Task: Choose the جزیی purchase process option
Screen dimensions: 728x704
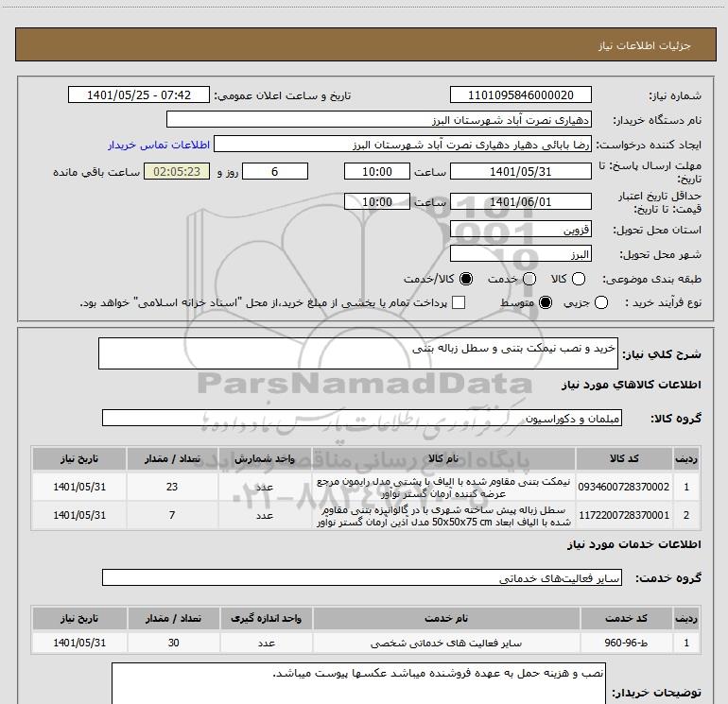Action: tap(601, 302)
